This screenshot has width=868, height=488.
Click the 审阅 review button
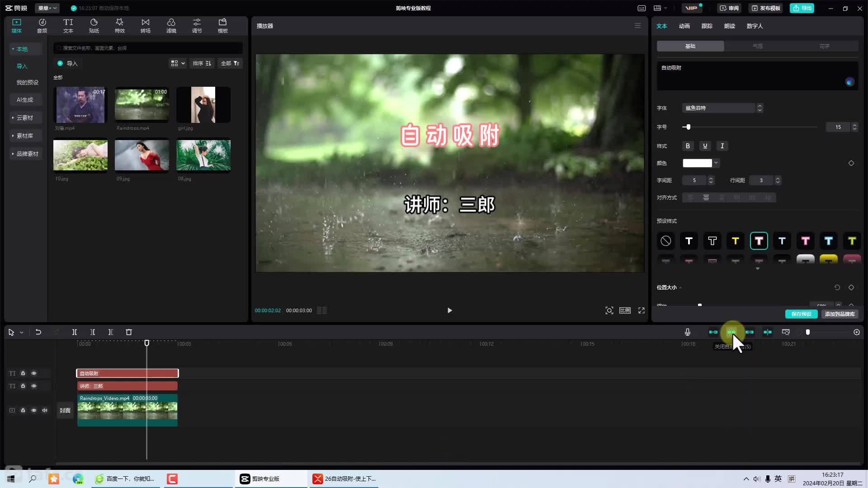pyautogui.click(x=729, y=8)
